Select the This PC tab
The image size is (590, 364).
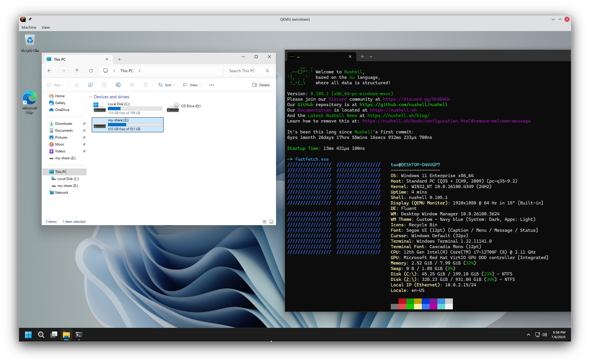pyautogui.click(x=78, y=59)
